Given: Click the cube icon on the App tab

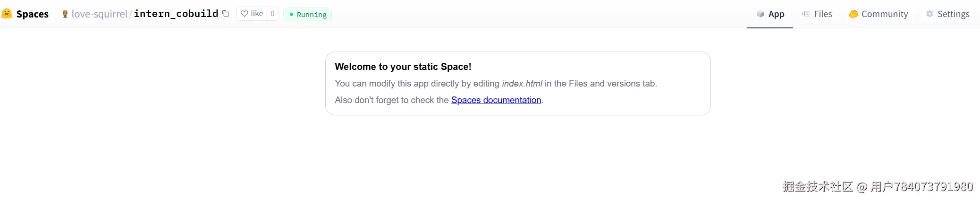Looking at the screenshot, I should click(760, 14).
